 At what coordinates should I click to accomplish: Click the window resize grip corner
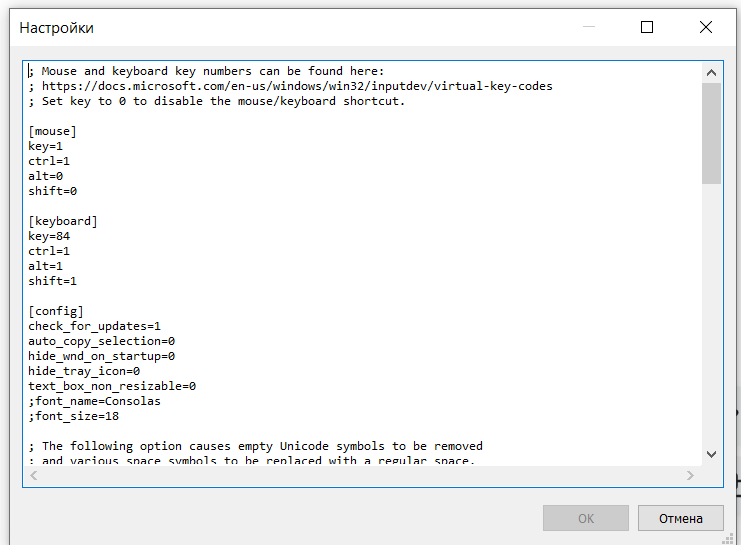729,539
